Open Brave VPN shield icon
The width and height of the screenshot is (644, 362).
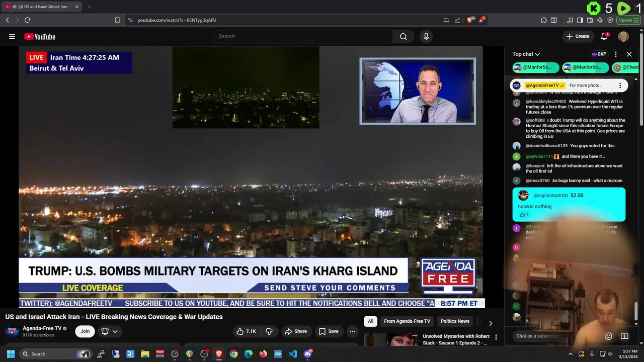click(610, 20)
